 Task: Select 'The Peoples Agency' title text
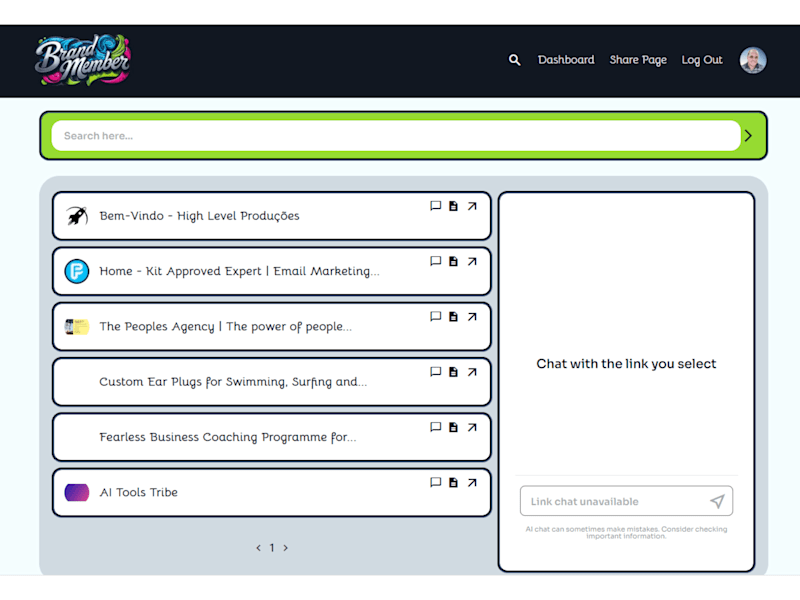pos(226,327)
